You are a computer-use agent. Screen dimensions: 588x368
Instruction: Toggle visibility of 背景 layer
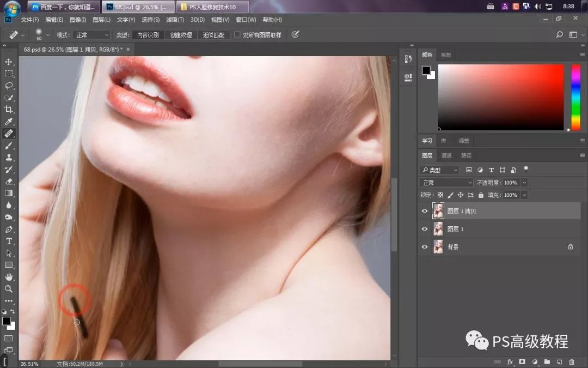pos(425,247)
